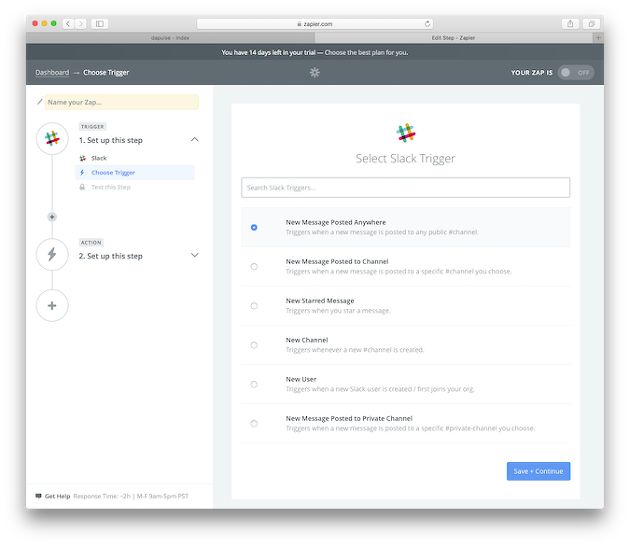Click the Safari back navigation arrow
The image size is (630, 546).
coord(68,24)
